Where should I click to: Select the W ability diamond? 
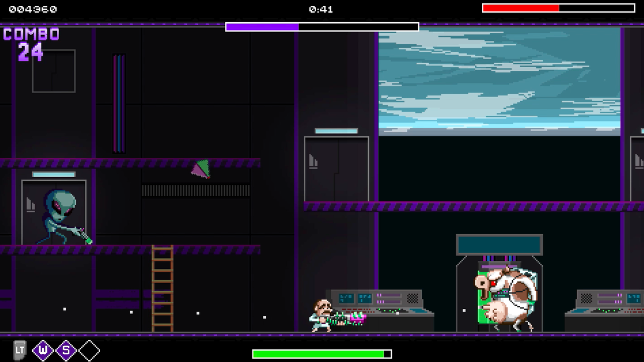(43, 350)
